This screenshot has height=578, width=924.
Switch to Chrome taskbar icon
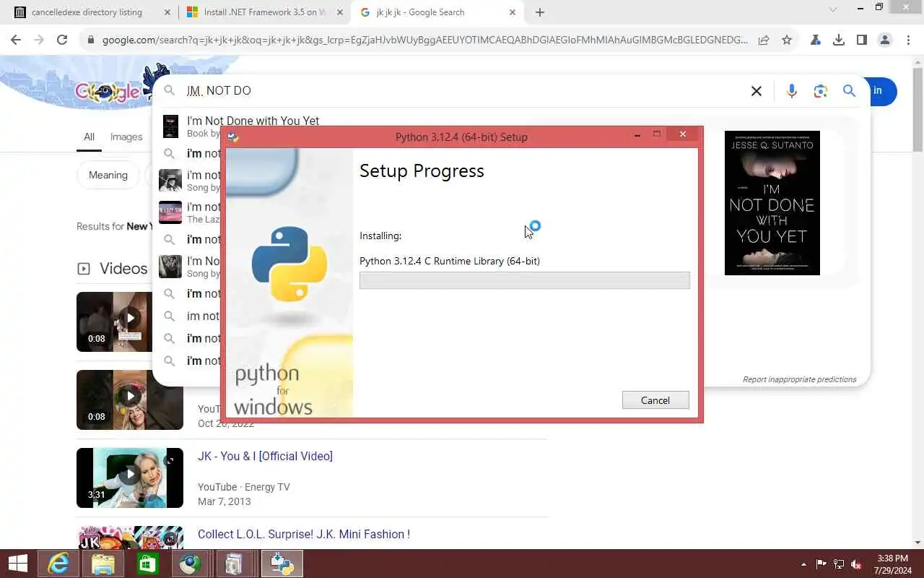[x=191, y=564]
